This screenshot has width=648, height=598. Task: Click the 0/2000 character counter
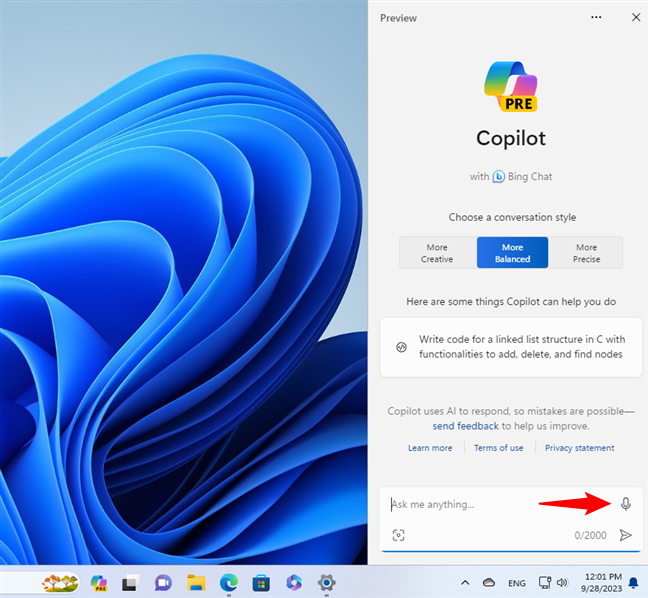[x=590, y=536]
